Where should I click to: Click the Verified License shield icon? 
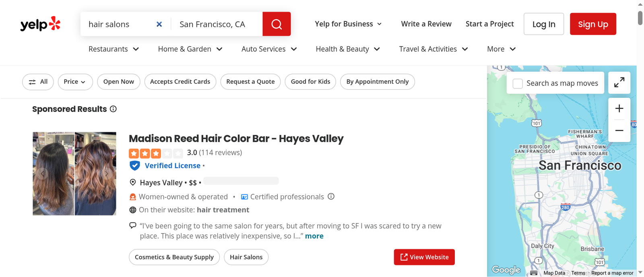[135, 166]
